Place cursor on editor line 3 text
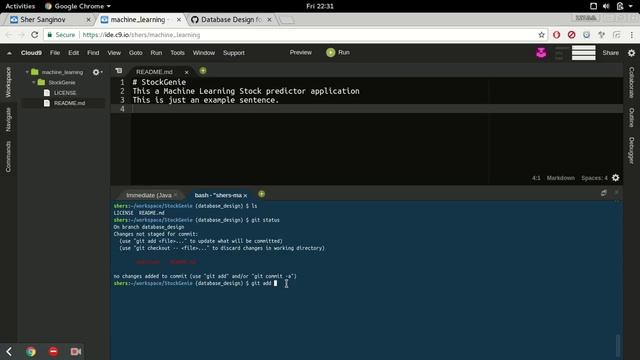The height and width of the screenshot is (360, 640). coord(205,100)
